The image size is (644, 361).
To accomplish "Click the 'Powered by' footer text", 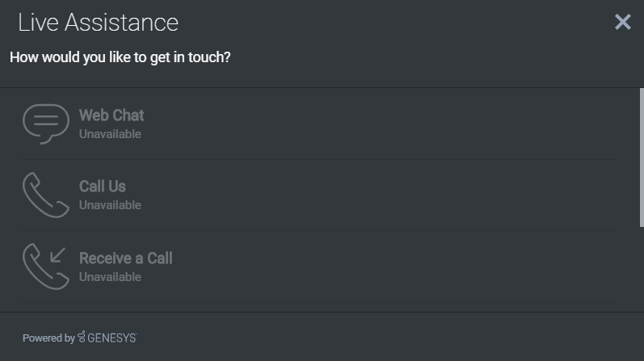I will click(48, 338).
